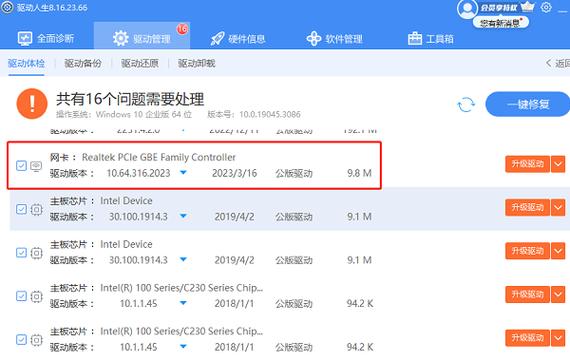Image resolution: width=570 pixels, height=361 pixels.
Task: Switch to 驱动还原 sub-tab
Action: pyautogui.click(x=140, y=63)
